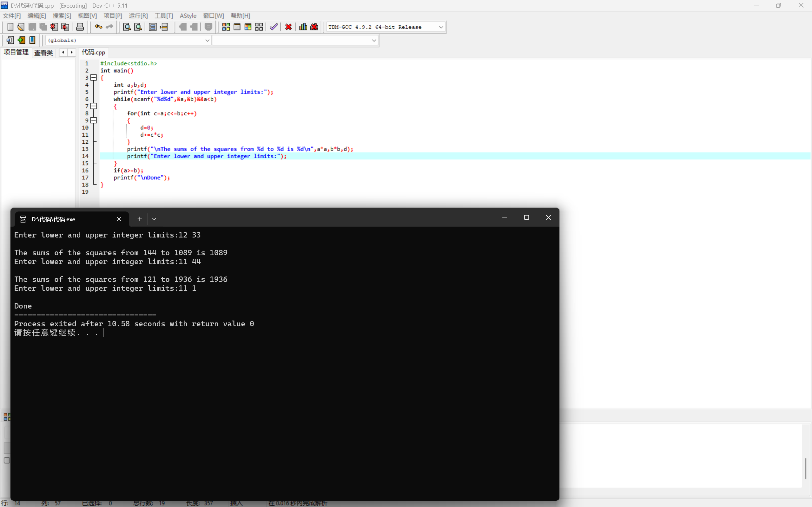
Task: Click the Undo arrow icon
Action: [98, 27]
